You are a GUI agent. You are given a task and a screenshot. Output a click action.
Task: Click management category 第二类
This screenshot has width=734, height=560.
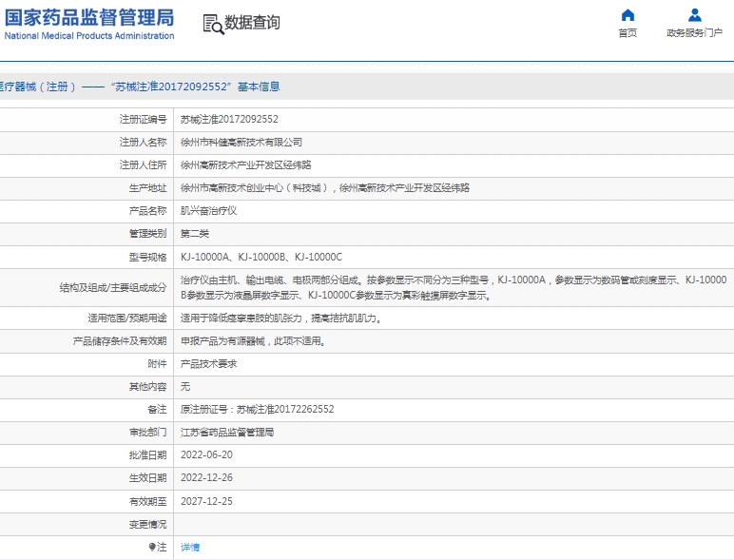click(195, 234)
